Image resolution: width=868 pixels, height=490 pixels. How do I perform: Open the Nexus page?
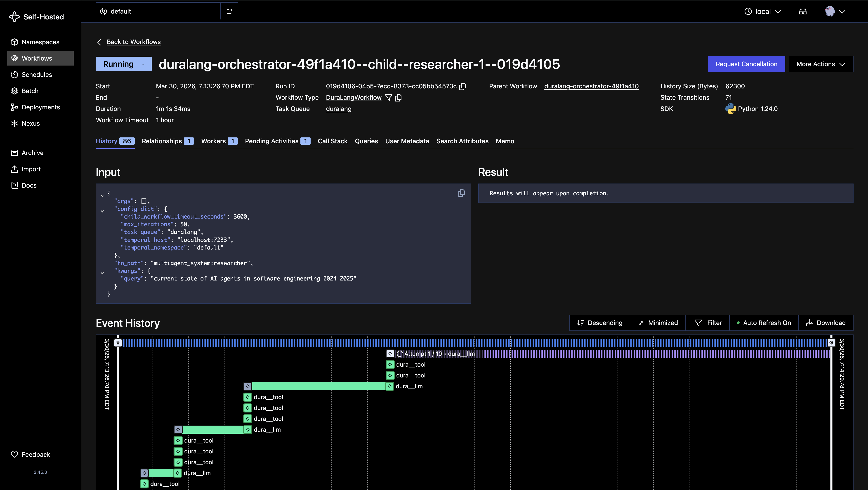tap(40, 123)
